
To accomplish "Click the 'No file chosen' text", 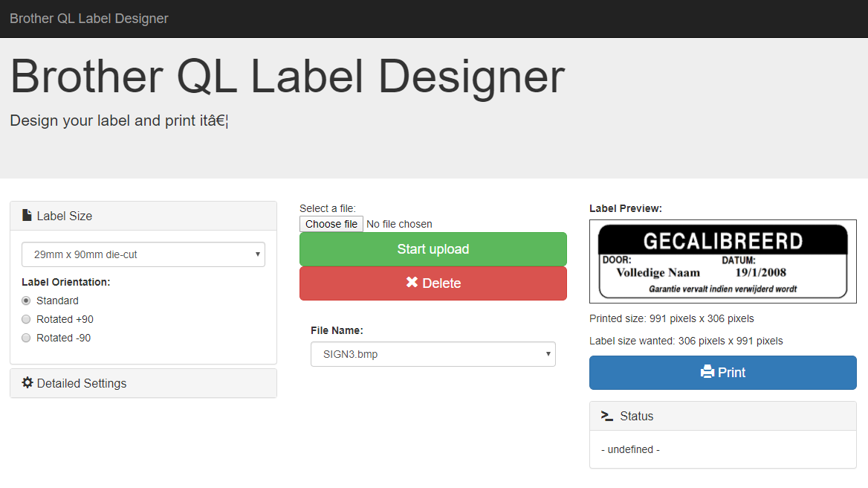I will (x=399, y=224).
